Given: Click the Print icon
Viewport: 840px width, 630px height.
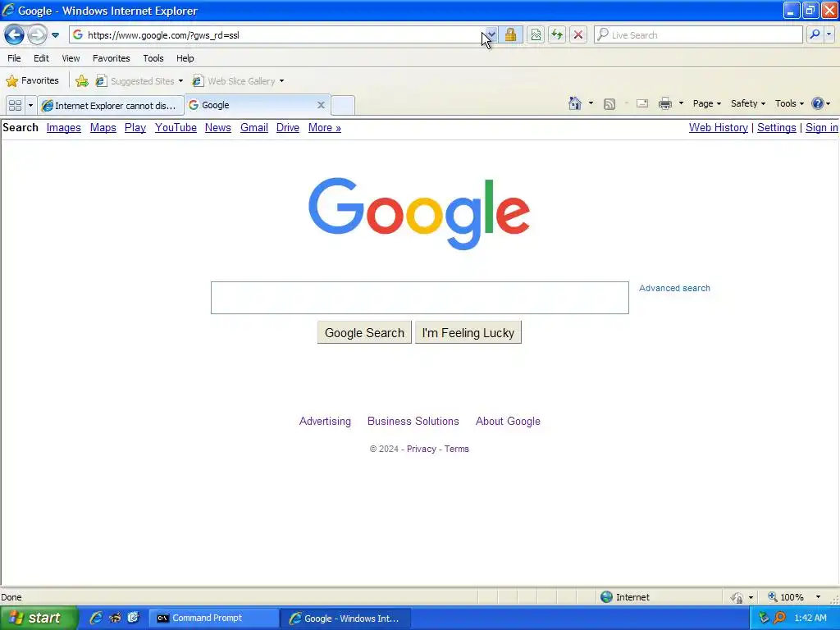Looking at the screenshot, I should tap(665, 103).
